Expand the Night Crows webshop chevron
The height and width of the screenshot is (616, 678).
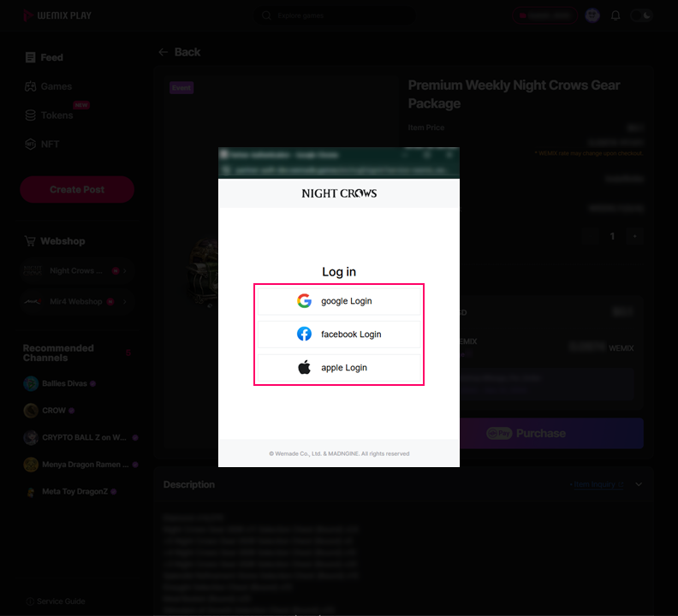click(x=125, y=270)
